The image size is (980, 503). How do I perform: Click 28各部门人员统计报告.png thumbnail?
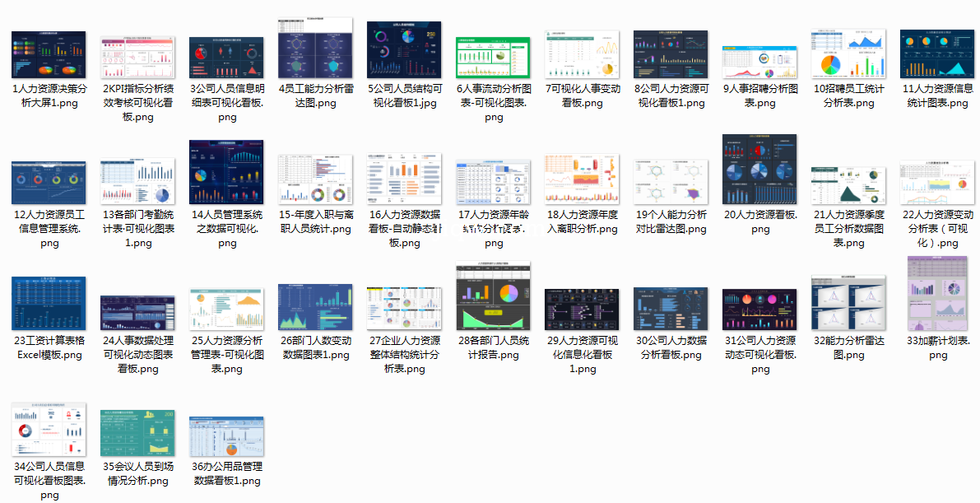494,296
